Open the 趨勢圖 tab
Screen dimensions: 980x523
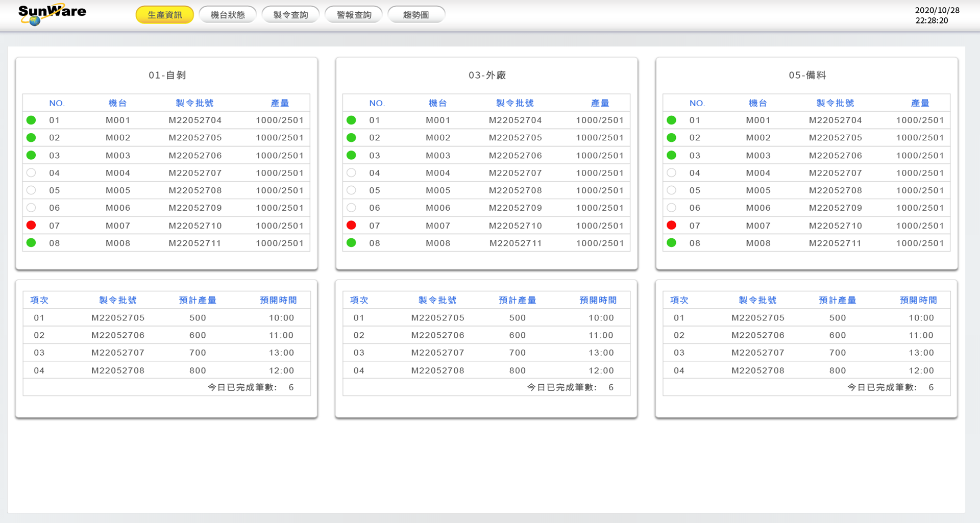[x=416, y=15]
